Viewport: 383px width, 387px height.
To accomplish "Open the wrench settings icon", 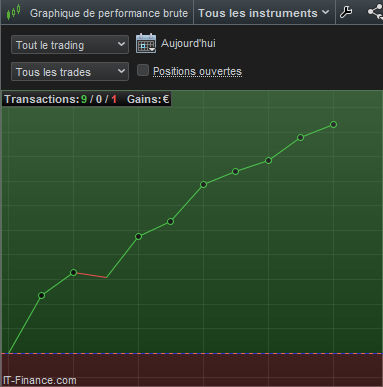I will (x=346, y=12).
